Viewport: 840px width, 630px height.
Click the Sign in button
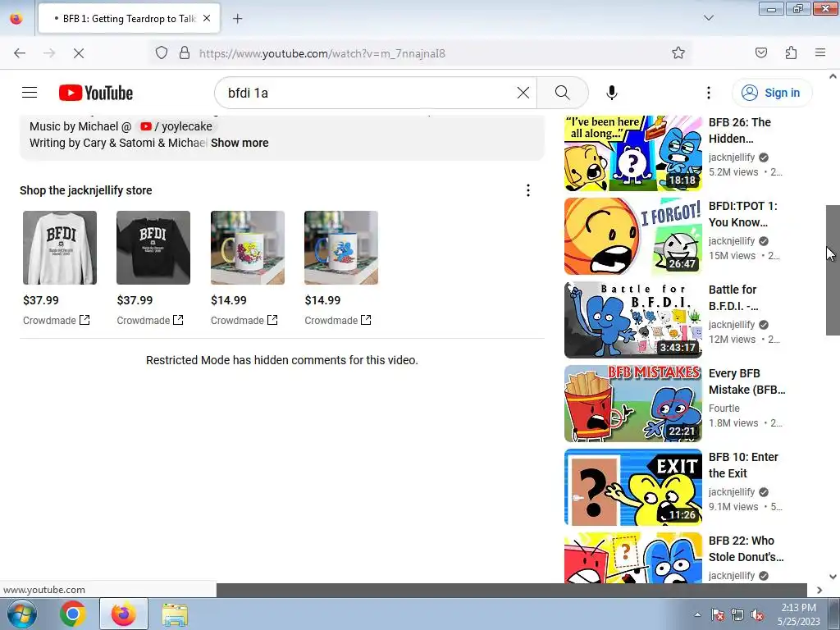pyautogui.click(x=772, y=93)
